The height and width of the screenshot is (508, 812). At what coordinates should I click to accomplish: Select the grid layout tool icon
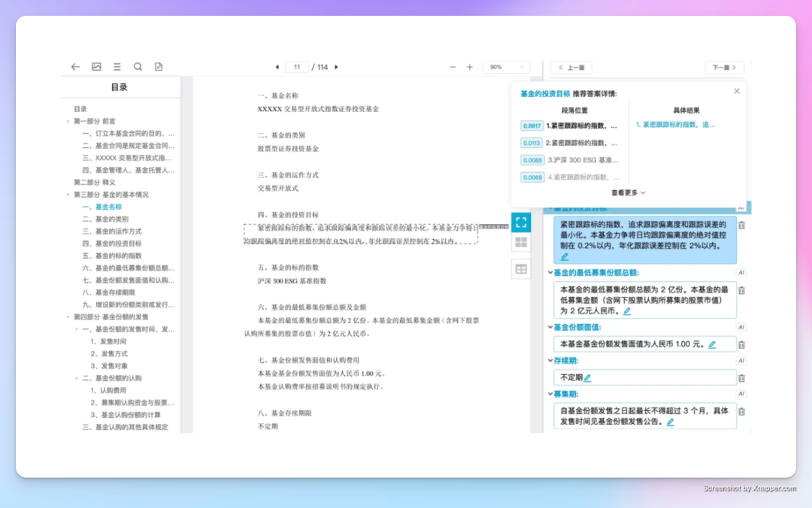[521, 242]
